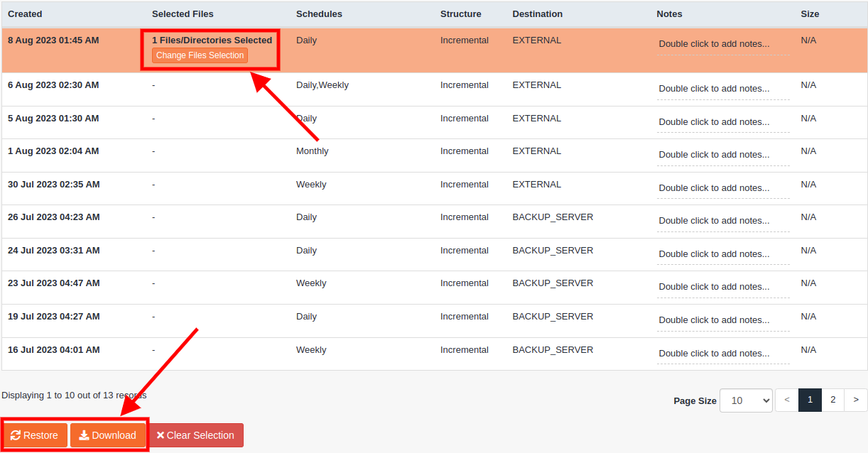The width and height of the screenshot is (868, 453).
Task: Select the 1 Aug 2023 monthly backup row
Action: tap(53, 151)
